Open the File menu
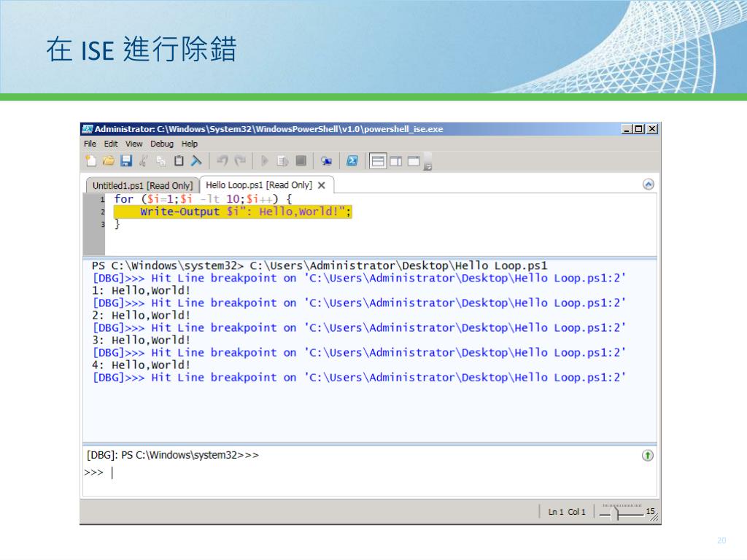Image resolution: width=747 pixels, height=560 pixels. point(90,144)
